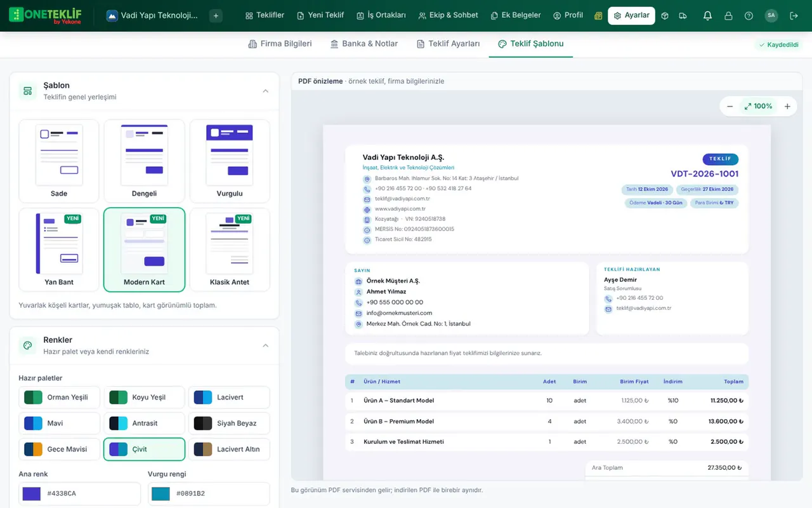Screen dimensions: 812x508
Task: Switch to Firma Bilgileri tab
Action: tap(279, 44)
